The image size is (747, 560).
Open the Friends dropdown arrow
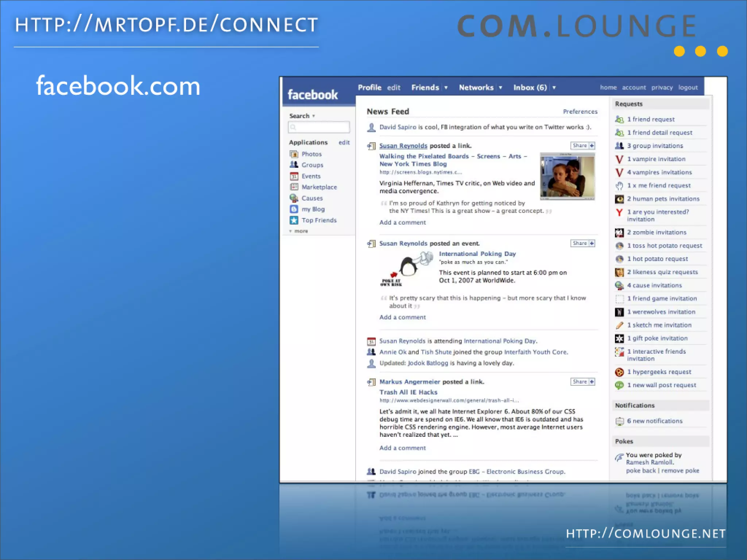tap(446, 87)
